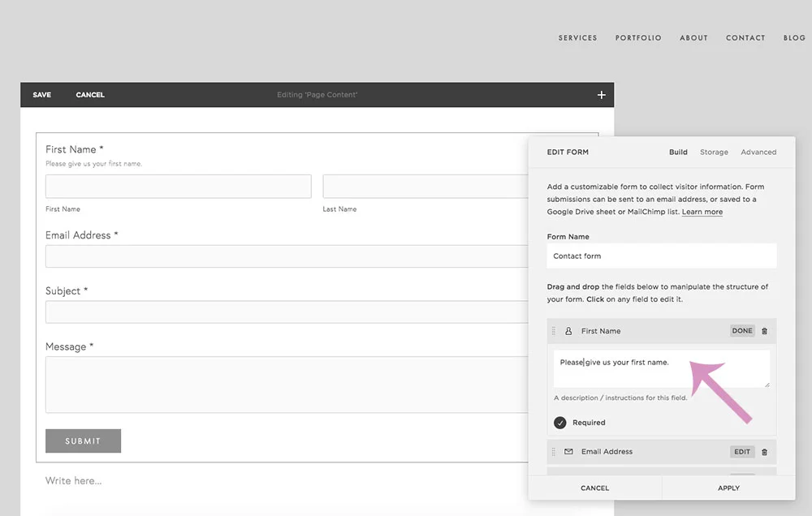Apply the form changes
Screen dimensions: 812x516
click(728, 488)
